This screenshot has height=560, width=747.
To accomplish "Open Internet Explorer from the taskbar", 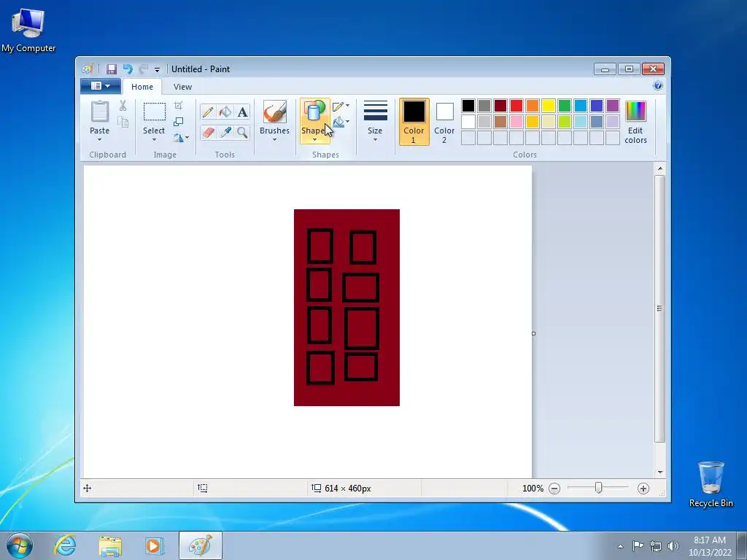I will pyautogui.click(x=65, y=545).
